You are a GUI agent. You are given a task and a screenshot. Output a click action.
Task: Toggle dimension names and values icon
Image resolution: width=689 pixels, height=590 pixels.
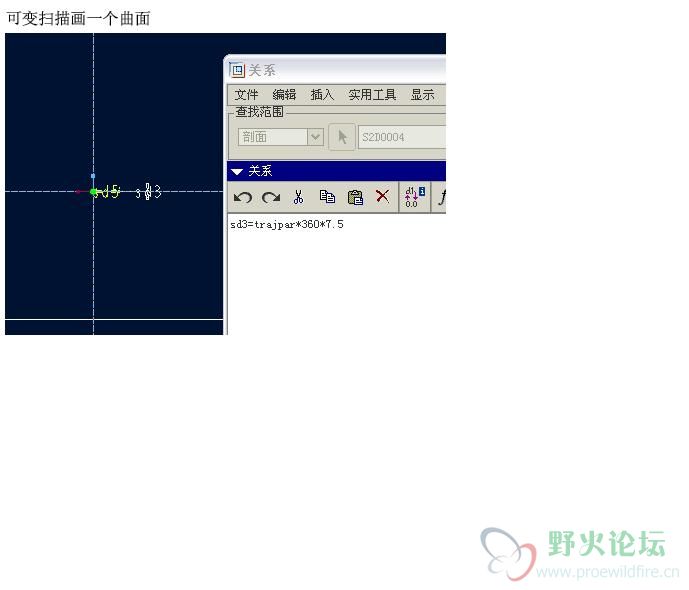tap(414, 197)
